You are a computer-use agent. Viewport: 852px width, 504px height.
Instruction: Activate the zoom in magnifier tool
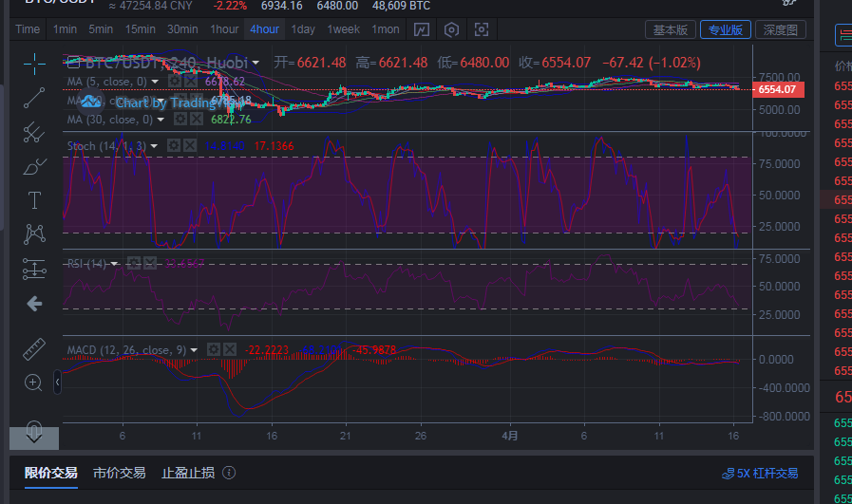[x=33, y=383]
